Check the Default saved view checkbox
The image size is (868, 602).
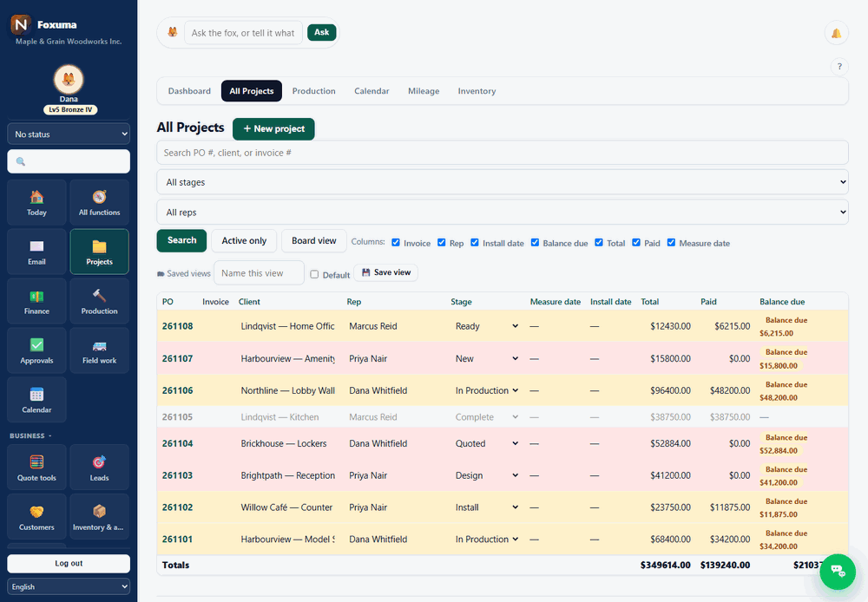(314, 274)
